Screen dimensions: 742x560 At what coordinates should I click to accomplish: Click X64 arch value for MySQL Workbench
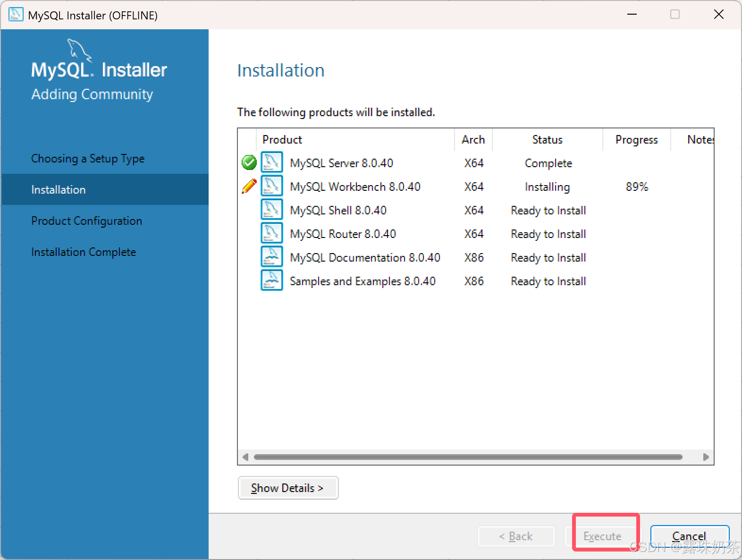(474, 187)
